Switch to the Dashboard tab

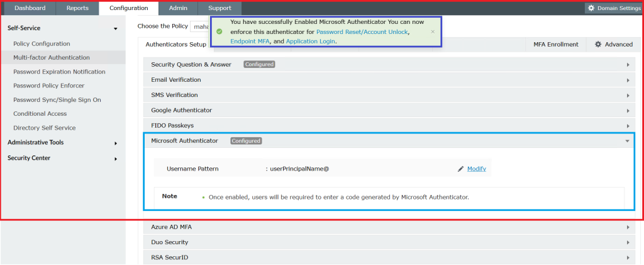30,8
